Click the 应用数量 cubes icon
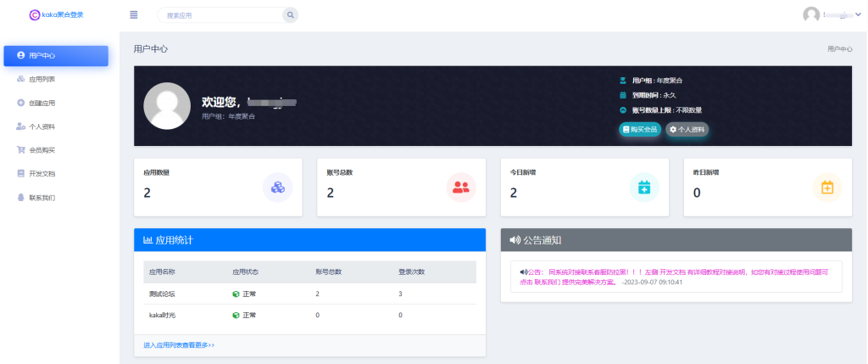Image resolution: width=868 pixels, height=364 pixels. pyautogui.click(x=277, y=188)
